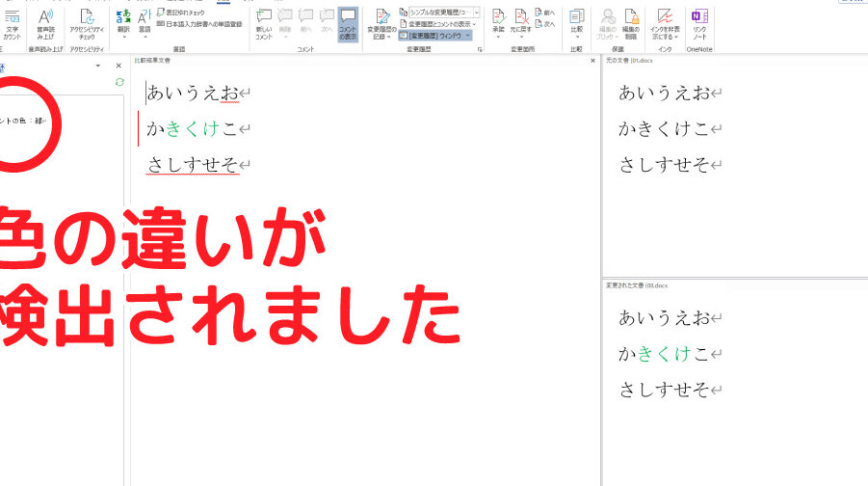Click the 変更された文書 (03.docx) pane title
The width and height of the screenshot is (868, 486).
[637, 285]
